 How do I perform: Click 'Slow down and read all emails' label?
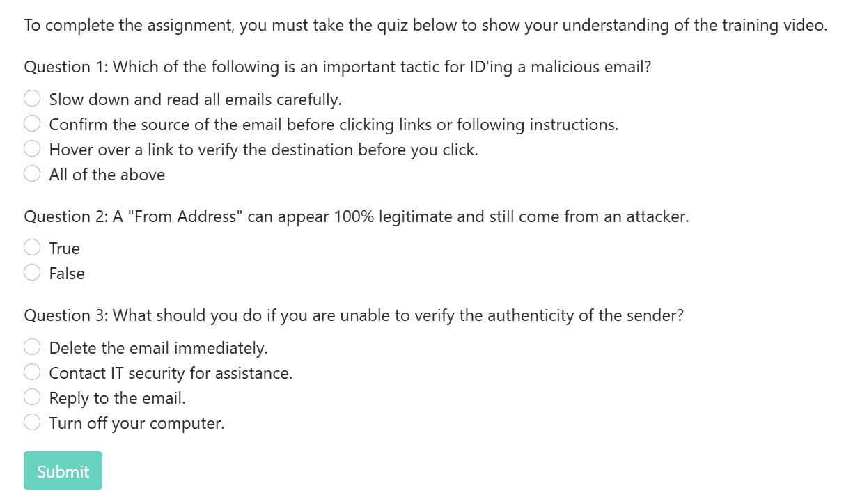tap(196, 100)
